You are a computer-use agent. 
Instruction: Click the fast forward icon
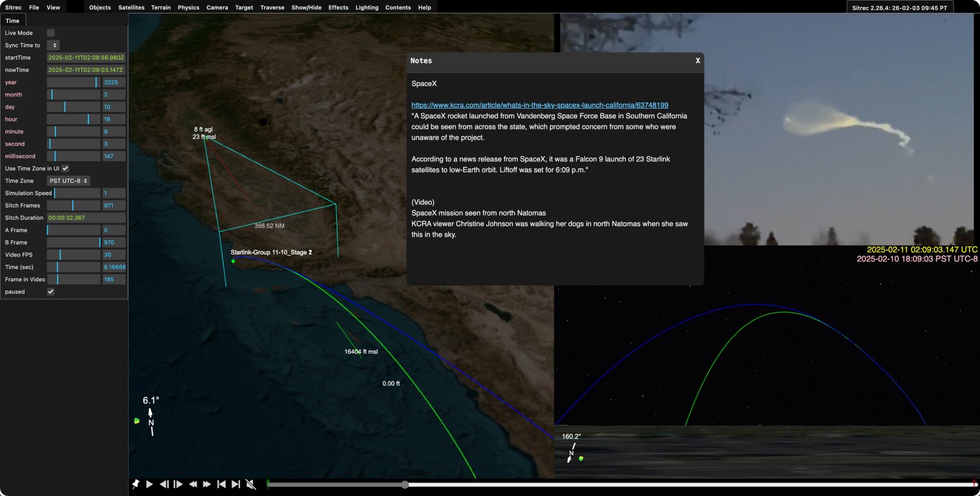coord(207,484)
